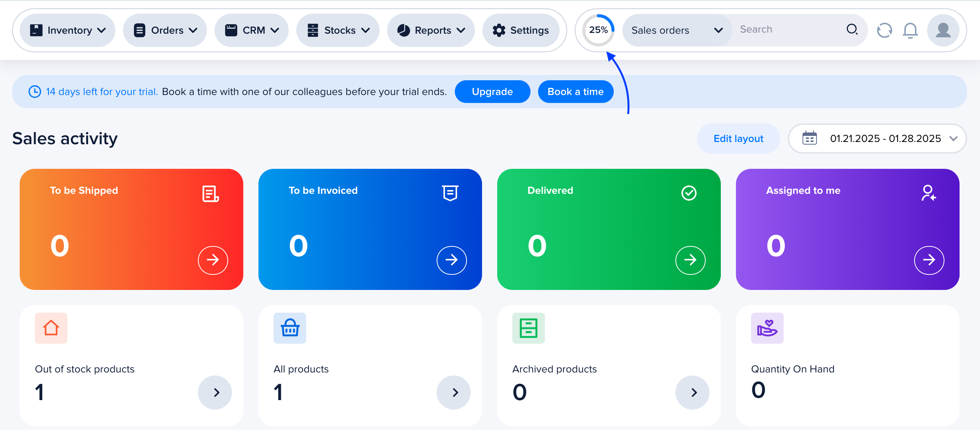Click the 25% onboarding progress circle
Image resolution: width=980 pixels, height=430 pixels.
click(x=598, y=30)
